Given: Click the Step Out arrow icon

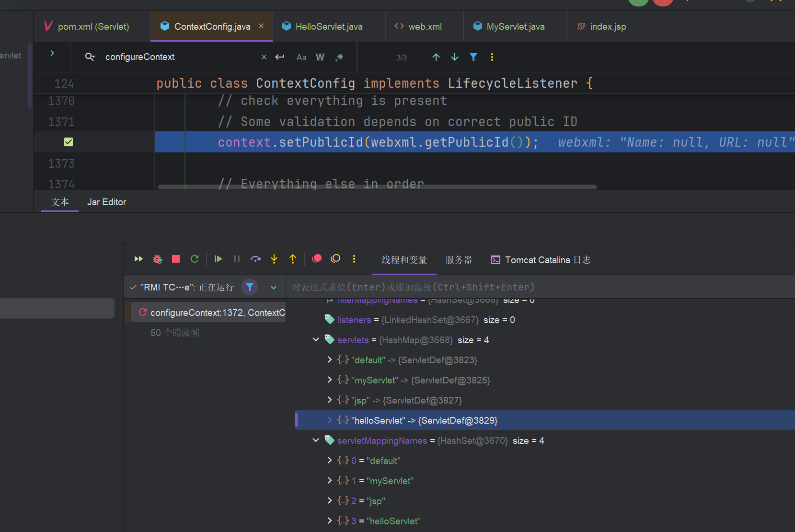Looking at the screenshot, I should point(293,259).
